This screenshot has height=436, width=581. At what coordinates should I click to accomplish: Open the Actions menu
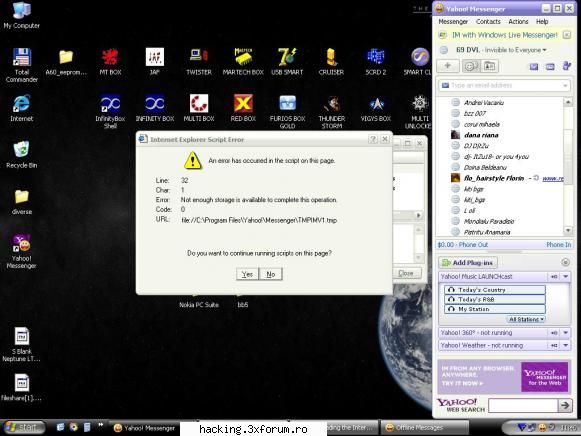point(518,21)
